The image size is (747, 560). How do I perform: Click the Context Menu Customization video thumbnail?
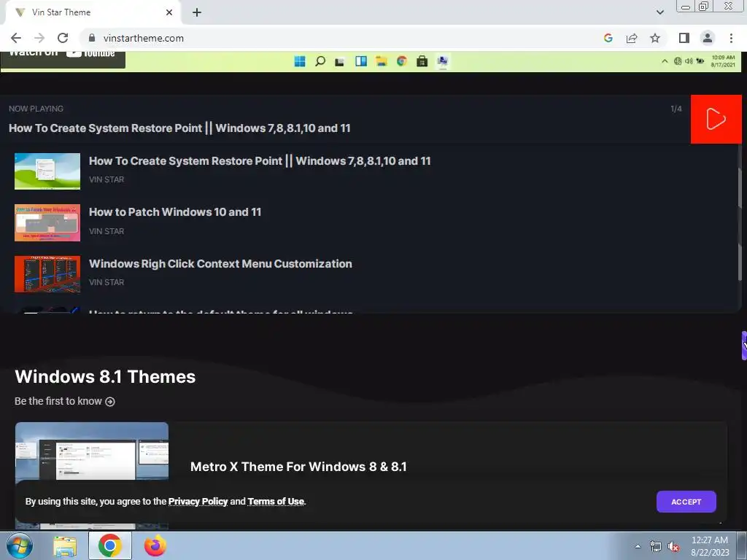coord(47,274)
